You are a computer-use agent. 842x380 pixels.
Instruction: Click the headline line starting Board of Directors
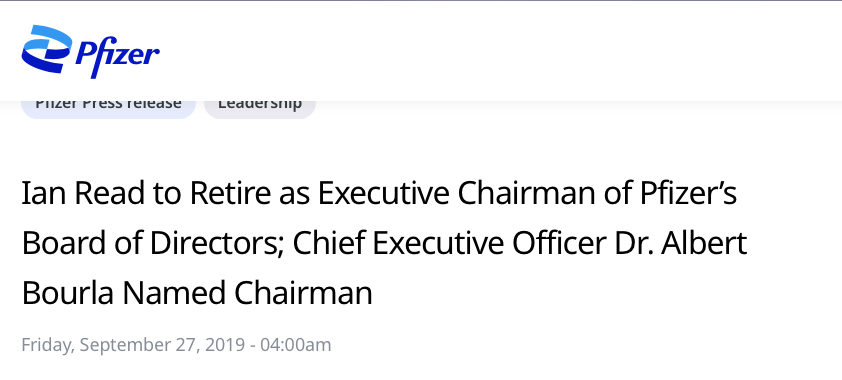click(384, 243)
